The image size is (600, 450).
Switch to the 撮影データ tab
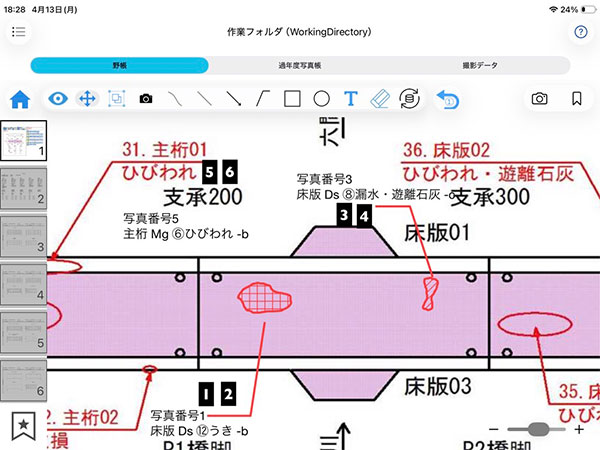click(x=480, y=65)
